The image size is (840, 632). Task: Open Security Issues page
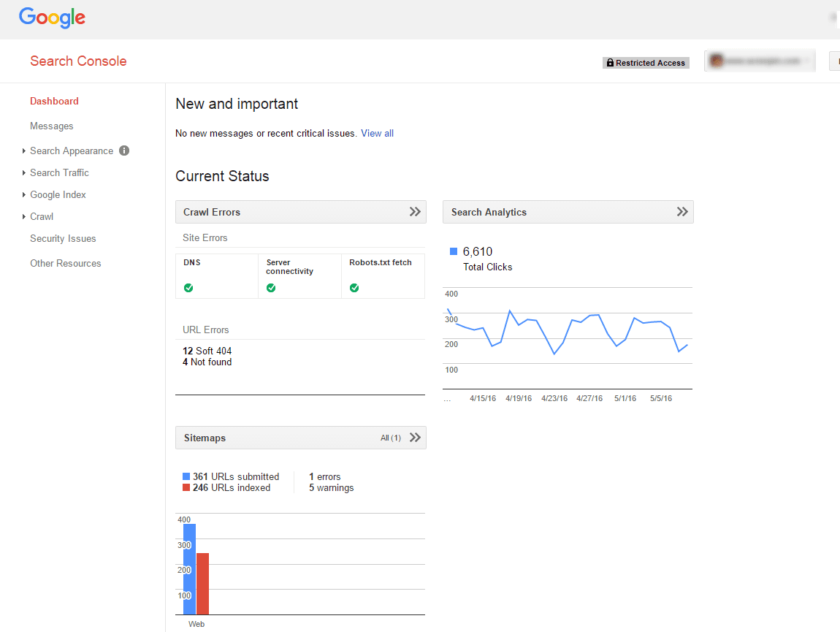63,238
